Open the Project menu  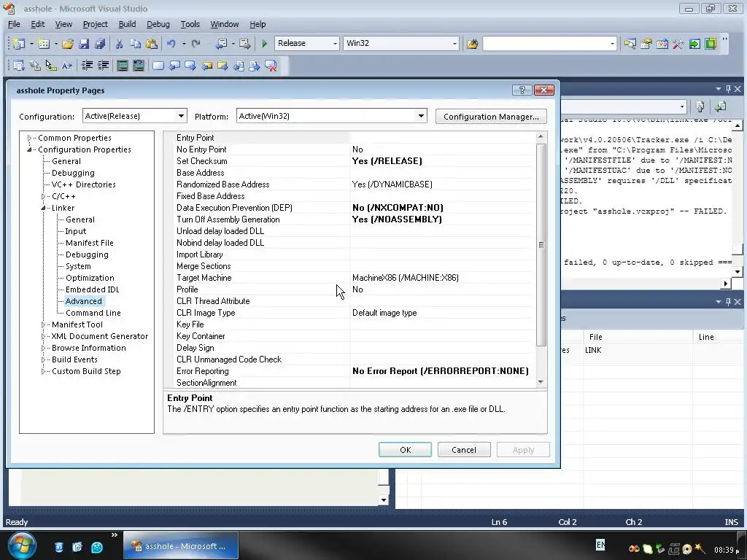[96, 24]
